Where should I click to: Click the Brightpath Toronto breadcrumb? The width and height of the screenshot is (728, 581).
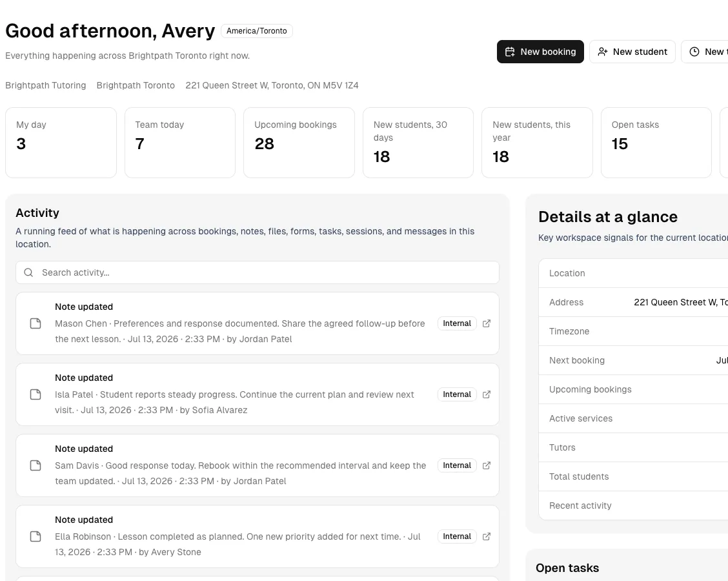pos(136,85)
